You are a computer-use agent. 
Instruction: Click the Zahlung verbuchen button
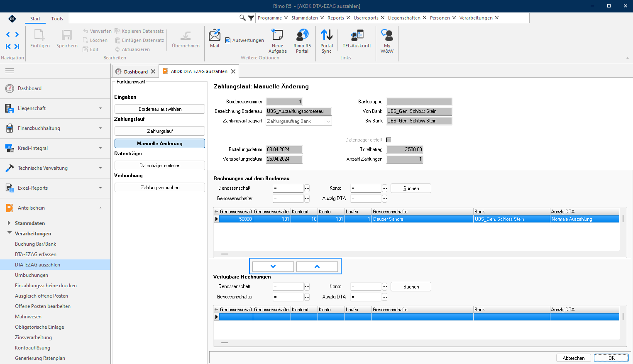tap(160, 188)
